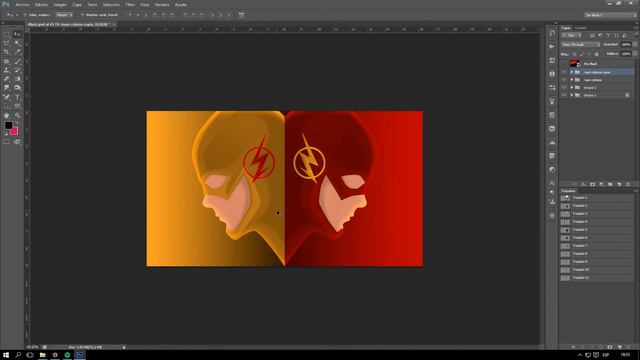Viewport: 640px width, 360px height.
Task: Open the Capa menu
Action: pyautogui.click(x=77, y=5)
